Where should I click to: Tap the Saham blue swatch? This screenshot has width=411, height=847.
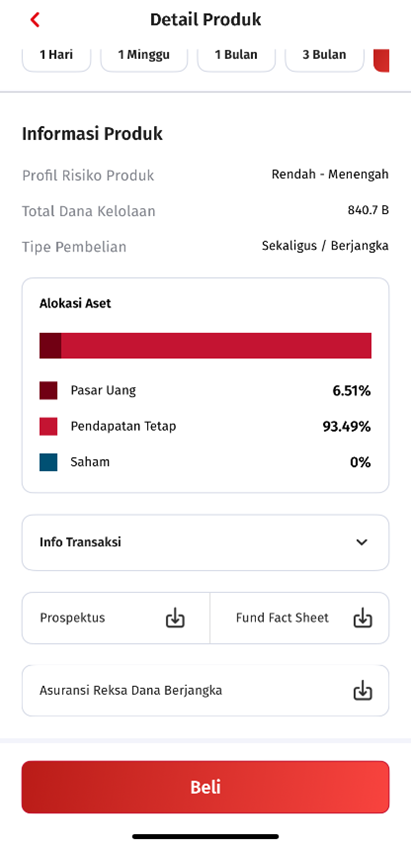coord(48,462)
